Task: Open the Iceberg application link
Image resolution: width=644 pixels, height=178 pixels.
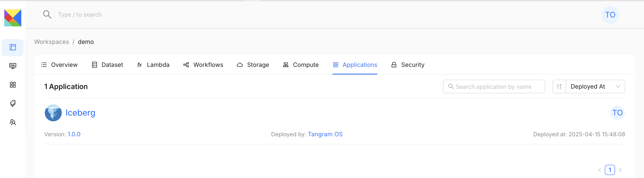Action: [80, 113]
